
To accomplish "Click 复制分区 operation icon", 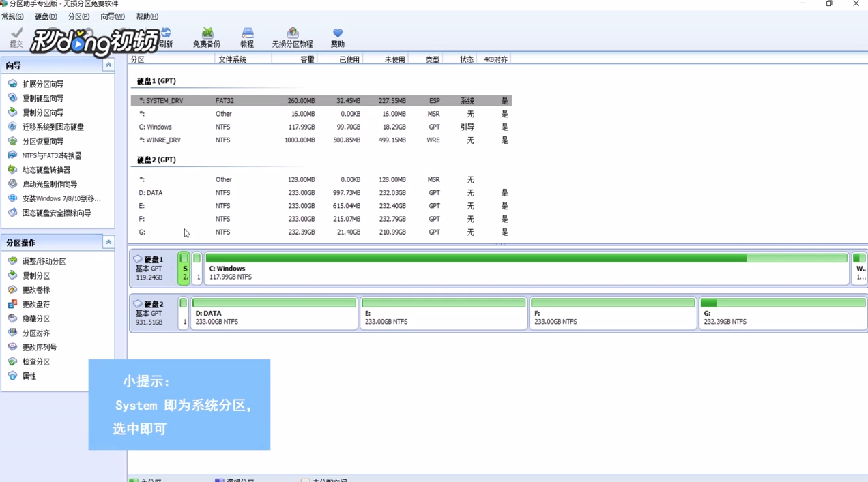I will point(12,275).
